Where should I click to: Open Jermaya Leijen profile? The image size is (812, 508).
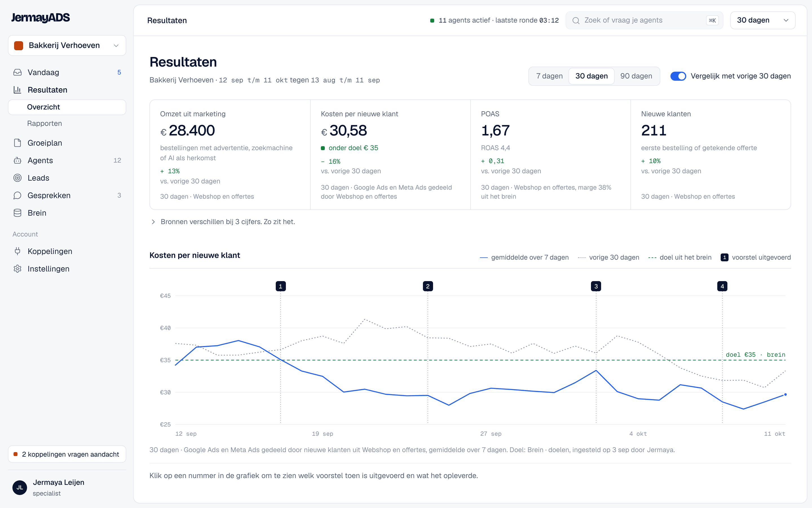click(x=67, y=487)
